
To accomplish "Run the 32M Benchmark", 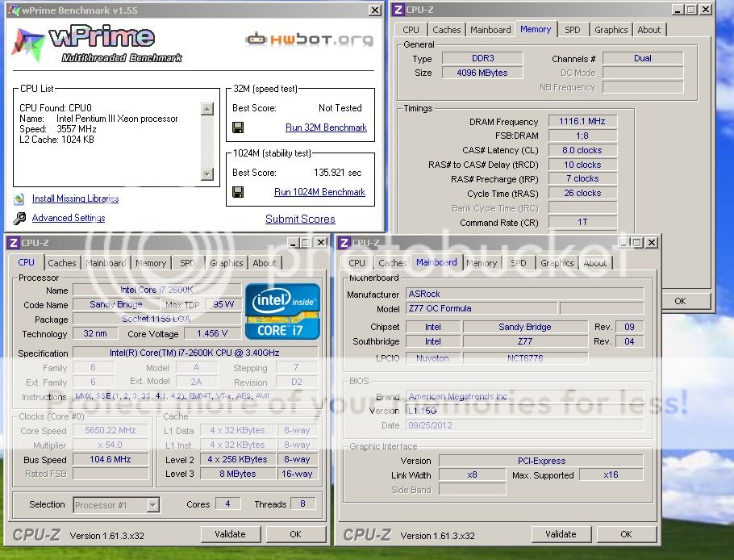I will pos(326,127).
